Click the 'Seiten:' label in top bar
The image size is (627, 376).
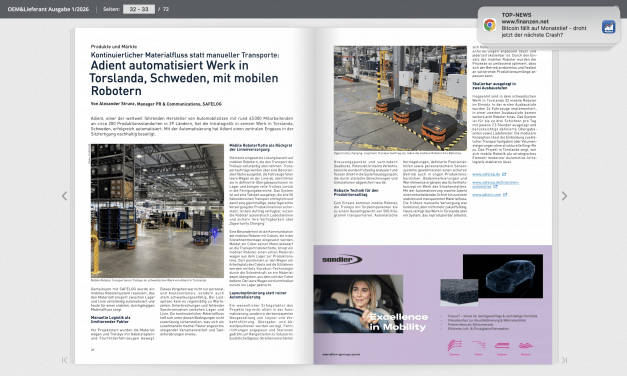tap(111, 9)
